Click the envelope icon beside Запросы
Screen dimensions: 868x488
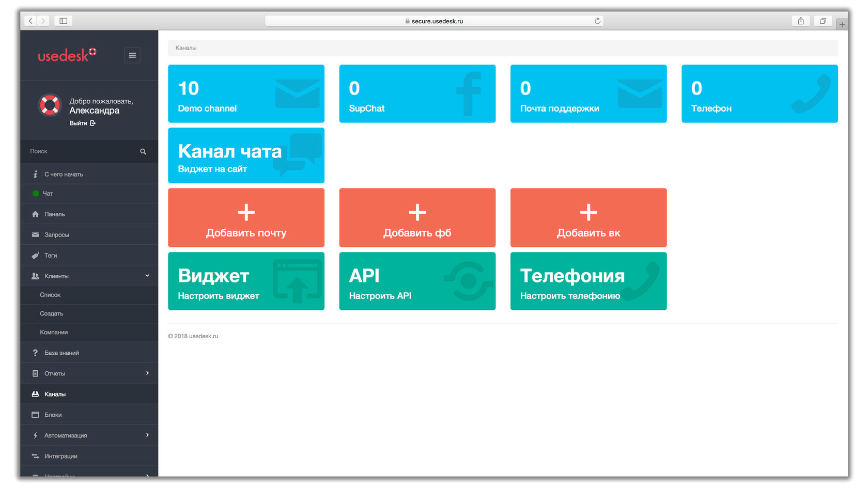(35, 234)
